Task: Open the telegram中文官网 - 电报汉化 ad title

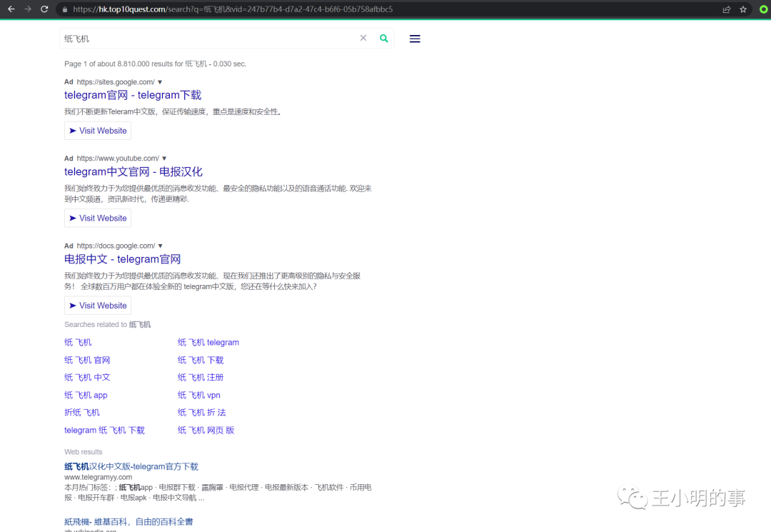Action: [x=133, y=171]
